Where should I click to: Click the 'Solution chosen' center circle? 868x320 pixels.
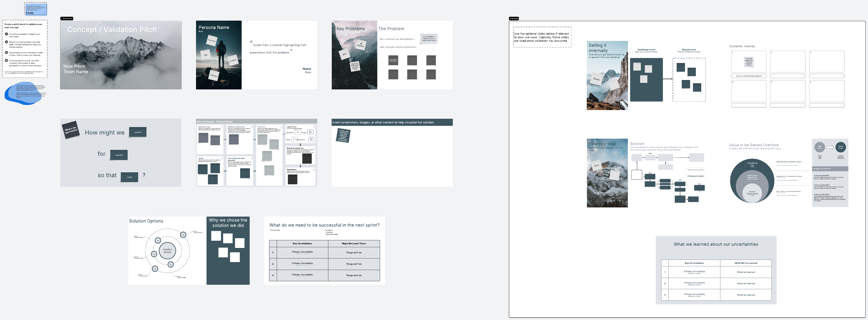click(x=167, y=250)
